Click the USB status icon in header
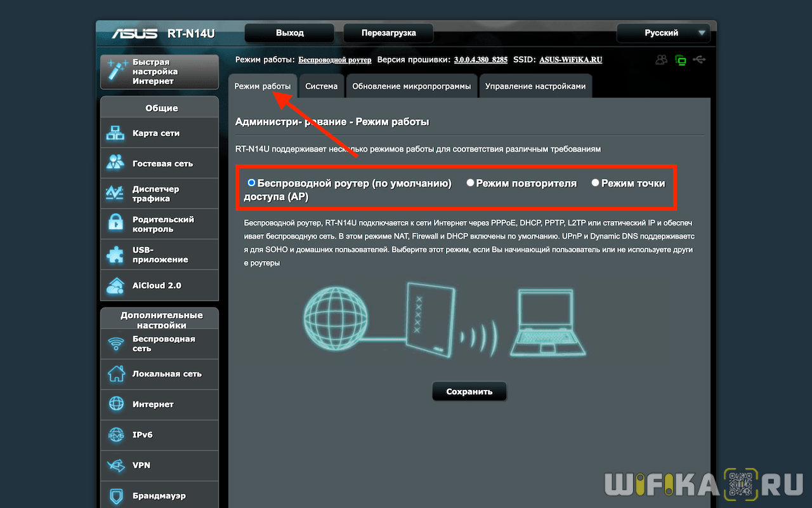Image resolution: width=812 pixels, height=508 pixels. [699, 60]
